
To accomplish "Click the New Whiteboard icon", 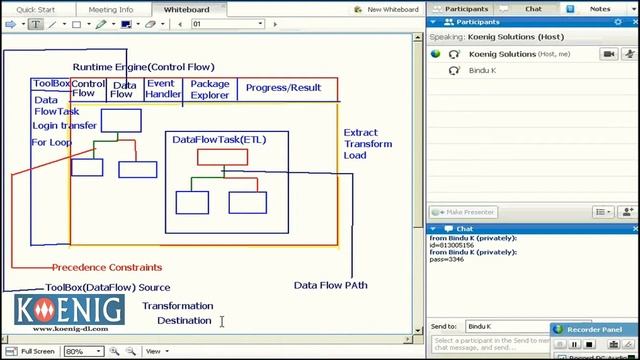I will click(x=358, y=9).
